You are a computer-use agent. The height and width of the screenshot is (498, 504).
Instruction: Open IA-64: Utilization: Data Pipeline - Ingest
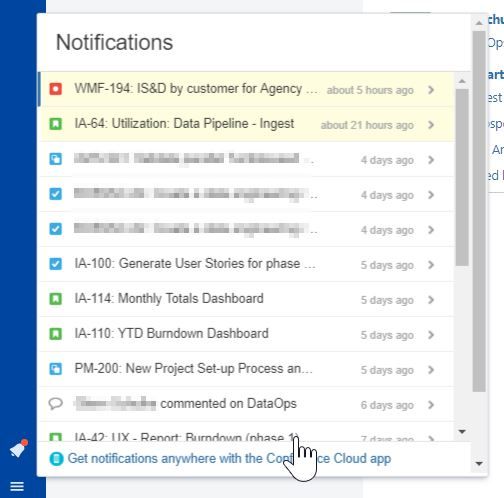(184, 124)
